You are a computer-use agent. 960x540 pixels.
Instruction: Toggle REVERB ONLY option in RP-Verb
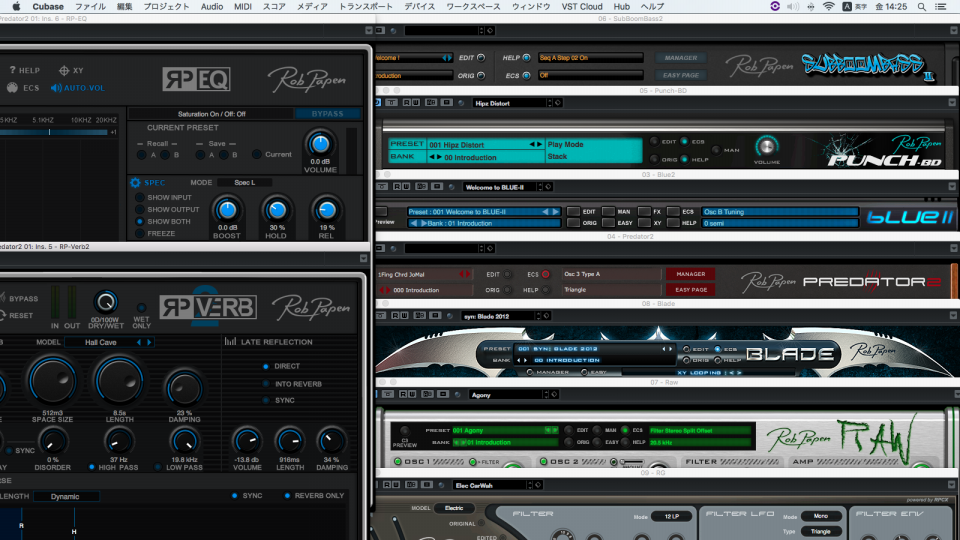(x=287, y=495)
